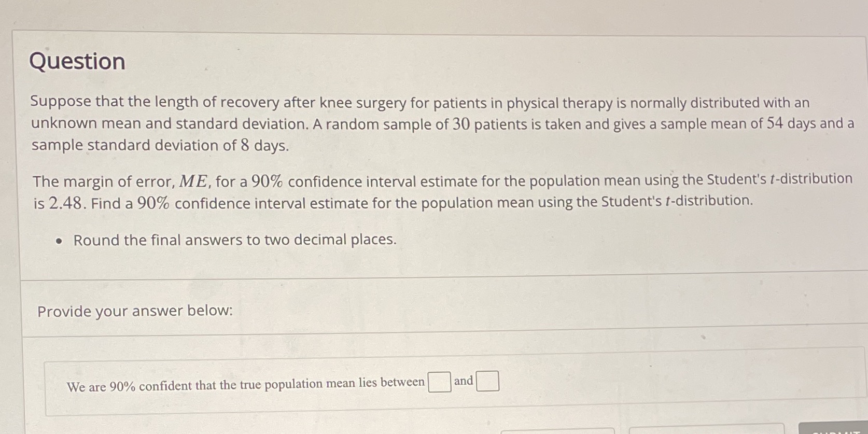868x434 pixels.
Task: Click the sample mean value 54
Action: 775,123
